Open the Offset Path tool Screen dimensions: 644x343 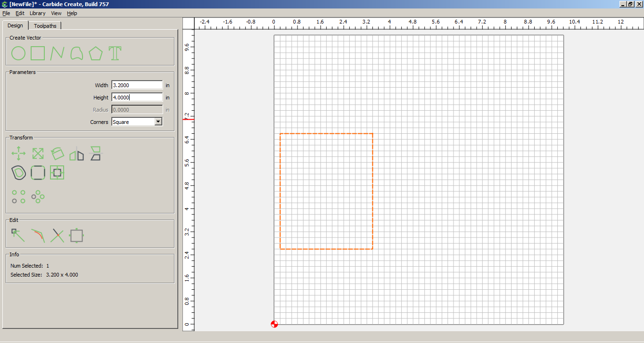(x=18, y=173)
